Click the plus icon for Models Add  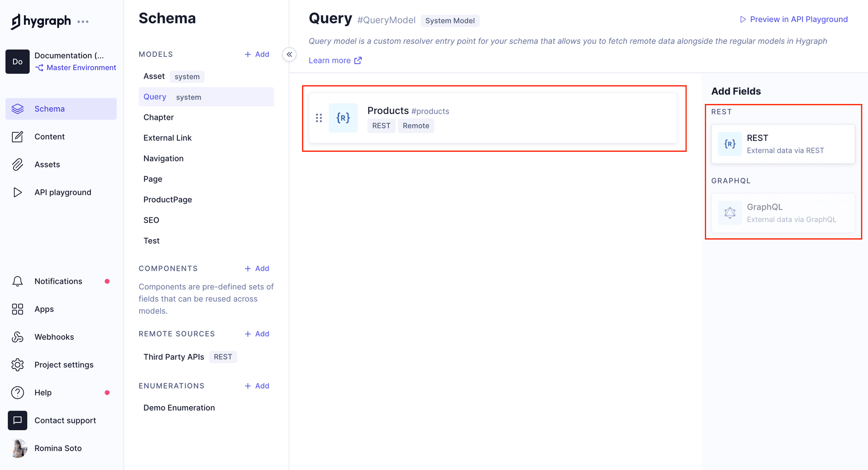(248, 54)
